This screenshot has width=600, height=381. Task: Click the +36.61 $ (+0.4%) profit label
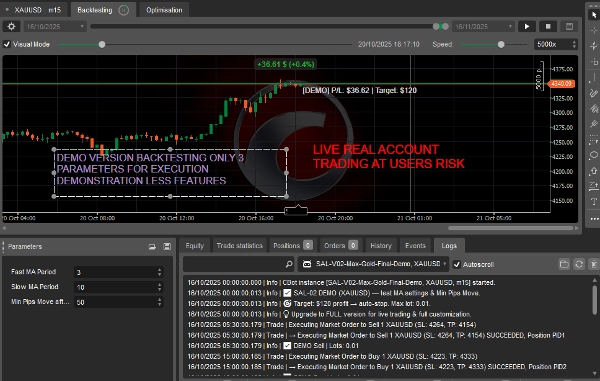pos(286,64)
